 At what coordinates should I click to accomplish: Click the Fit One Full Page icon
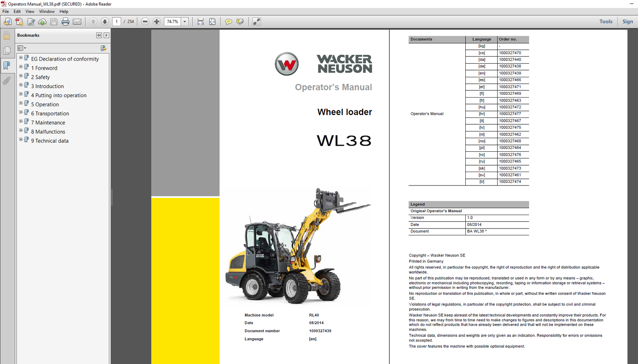pyautogui.click(x=213, y=22)
